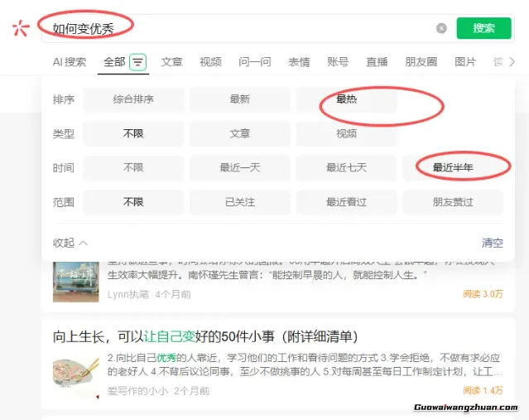Click the author name Lynn执笔
This screenshot has width=529, height=420.
(128, 295)
